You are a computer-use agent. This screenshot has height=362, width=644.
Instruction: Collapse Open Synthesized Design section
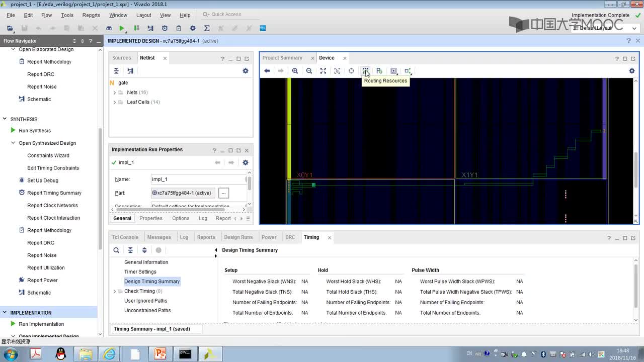coord(14,143)
